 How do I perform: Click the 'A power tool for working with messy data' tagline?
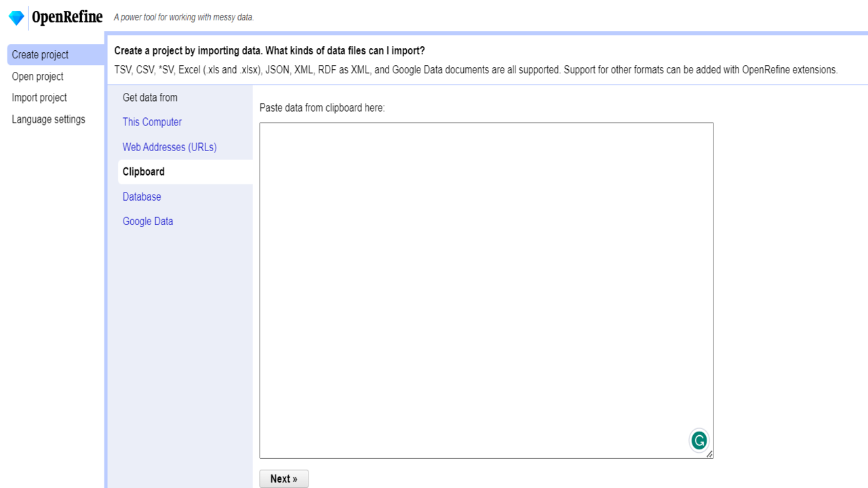pyautogui.click(x=184, y=18)
